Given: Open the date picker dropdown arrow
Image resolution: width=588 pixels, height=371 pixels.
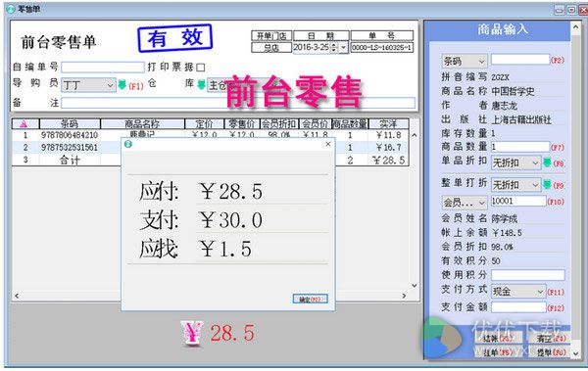Looking at the screenshot, I should (344, 48).
